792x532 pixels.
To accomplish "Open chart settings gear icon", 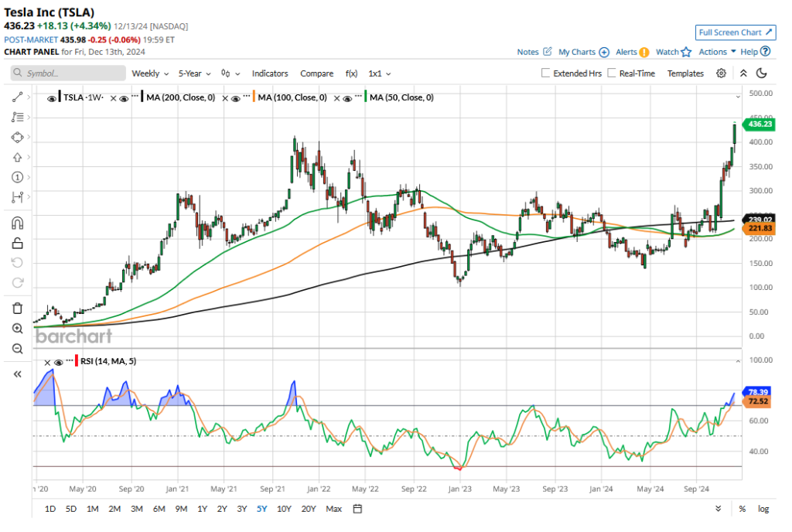I will [x=721, y=73].
